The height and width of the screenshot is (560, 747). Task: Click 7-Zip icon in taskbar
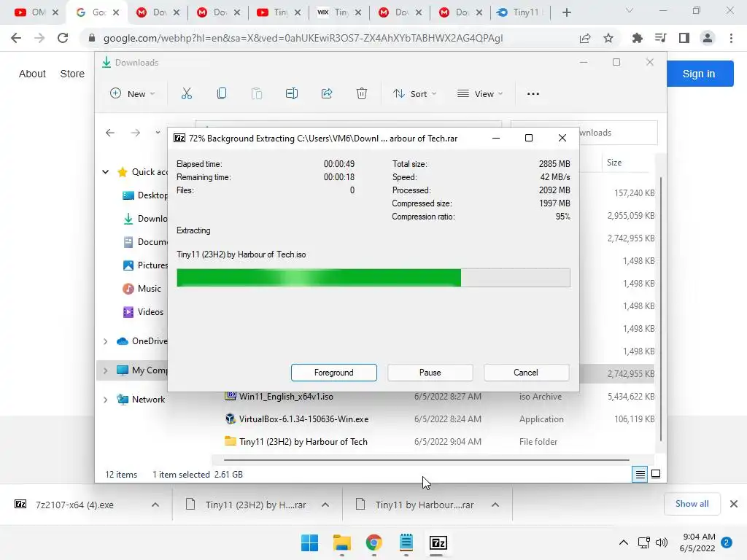point(438,542)
